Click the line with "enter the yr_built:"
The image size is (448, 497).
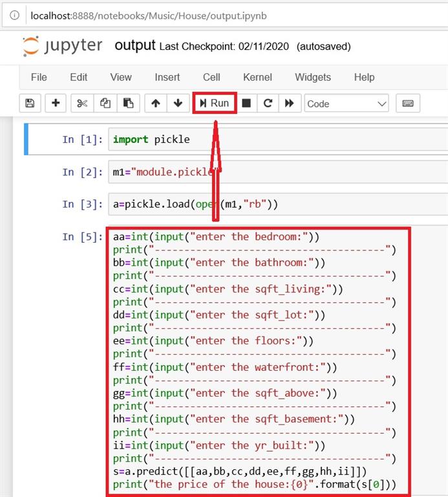[219, 445]
